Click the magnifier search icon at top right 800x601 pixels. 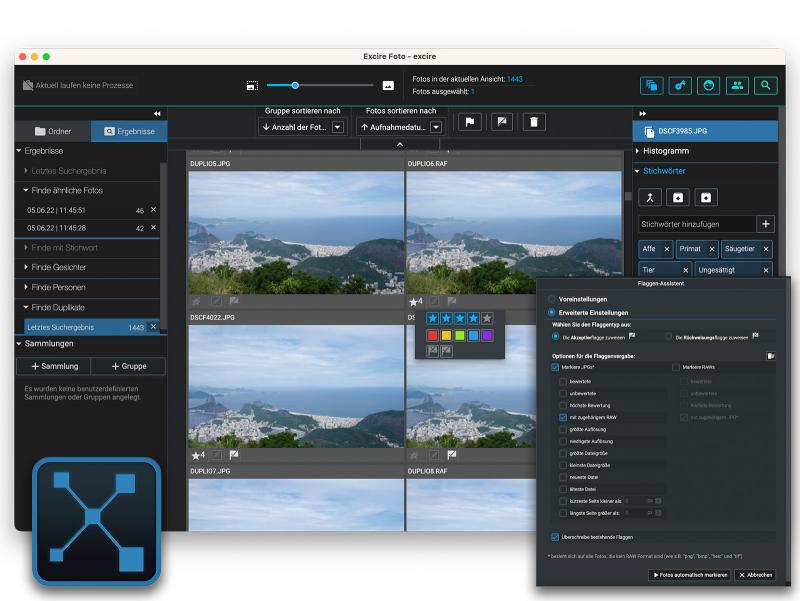765,86
